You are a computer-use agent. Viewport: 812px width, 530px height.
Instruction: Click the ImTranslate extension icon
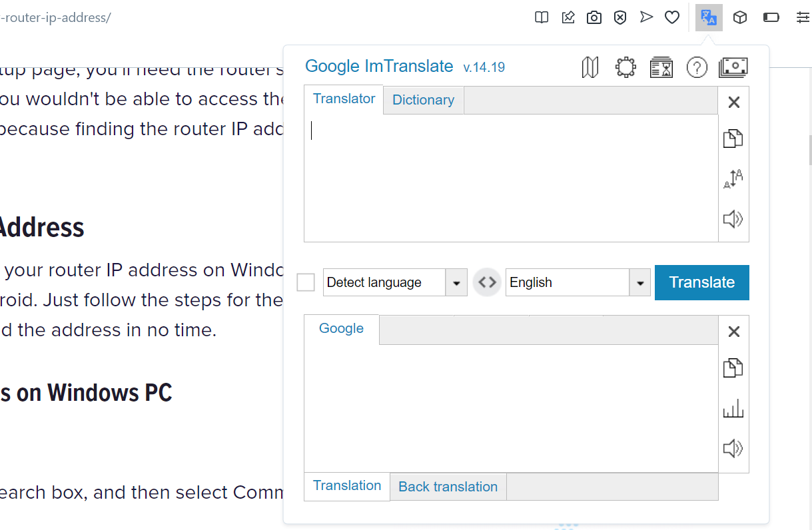pos(709,17)
